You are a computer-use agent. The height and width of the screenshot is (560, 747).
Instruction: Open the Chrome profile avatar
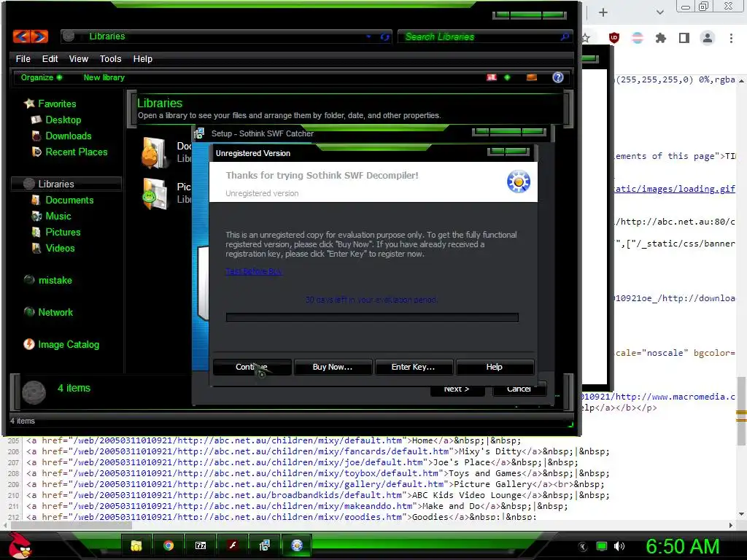(708, 38)
